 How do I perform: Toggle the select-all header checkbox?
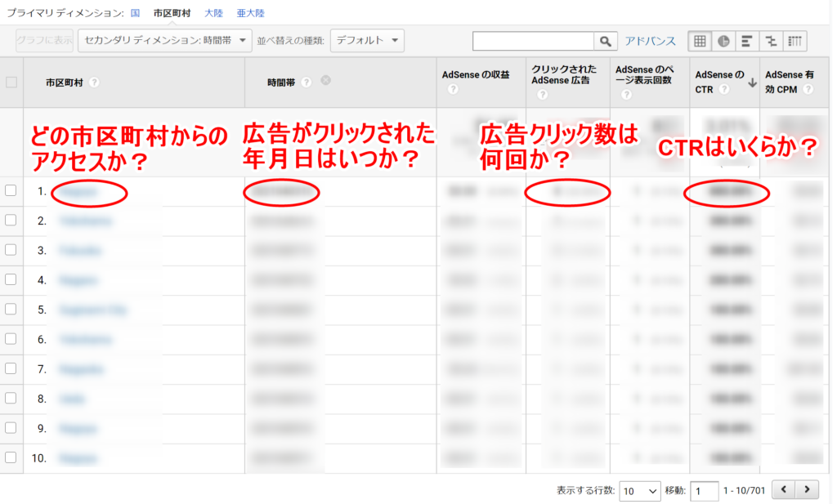click(x=11, y=82)
